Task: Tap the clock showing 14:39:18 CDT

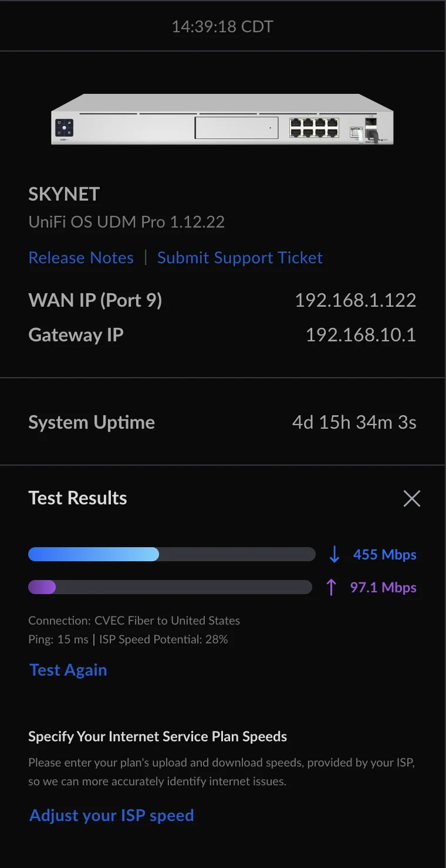Action: point(222,26)
